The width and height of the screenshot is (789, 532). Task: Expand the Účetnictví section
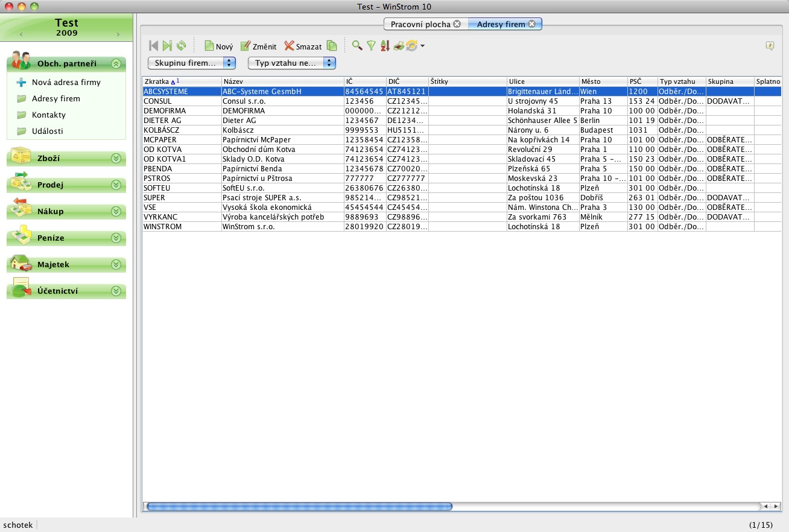pyautogui.click(x=116, y=291)
